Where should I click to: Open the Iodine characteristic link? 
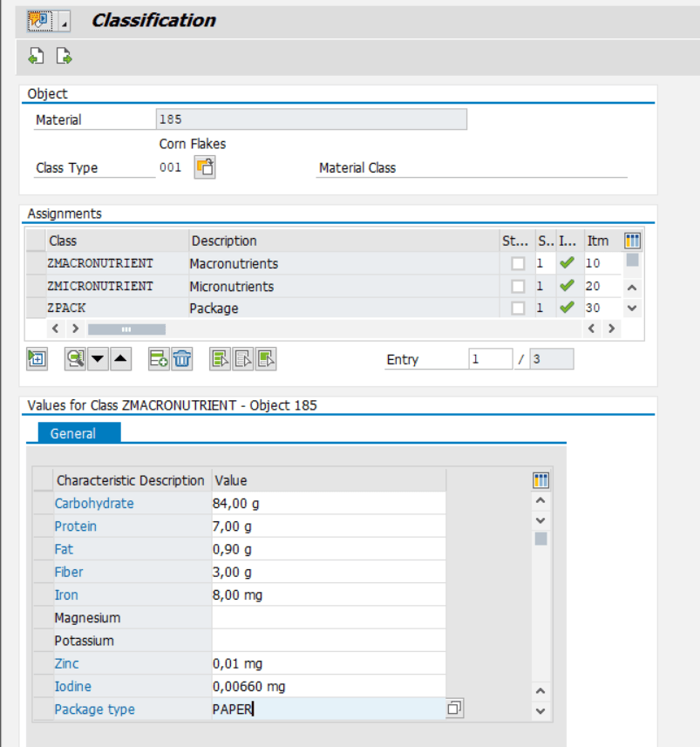point(72,686)
